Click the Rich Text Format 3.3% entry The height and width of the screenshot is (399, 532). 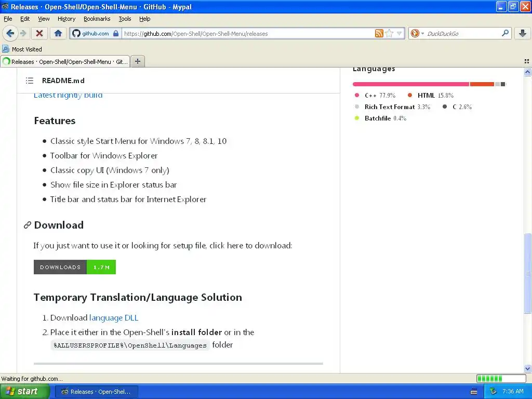coord(392,107)
